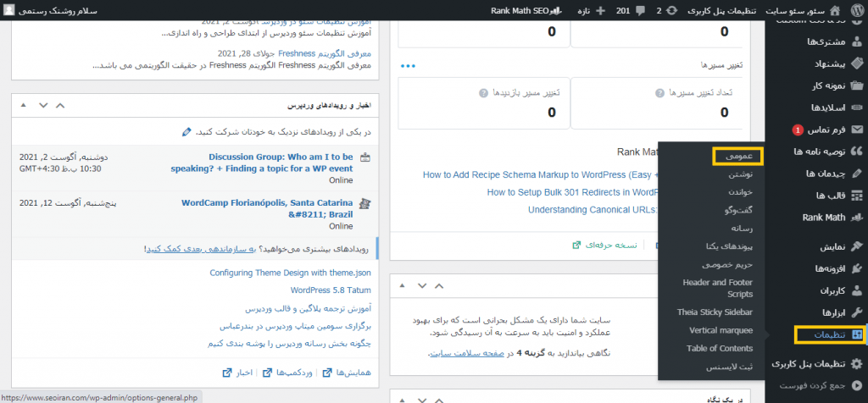Click the user avatar beside سلام روشنک رستمی

9,10
